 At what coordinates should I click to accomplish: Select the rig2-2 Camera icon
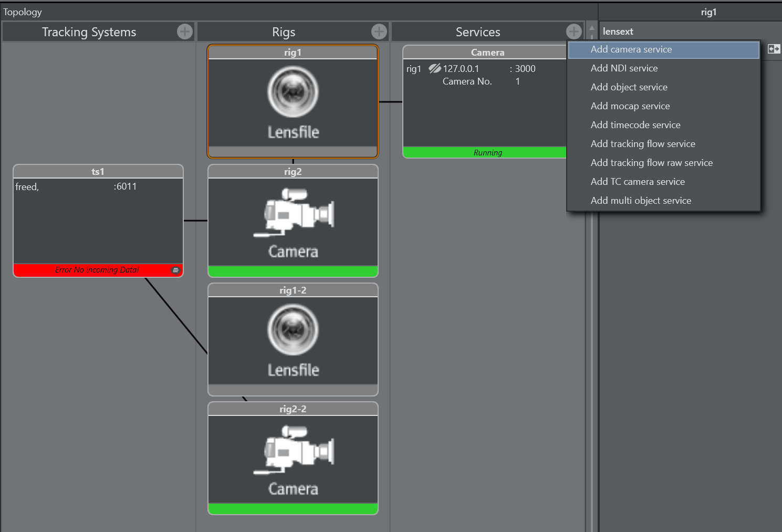[x=293, y=450]
